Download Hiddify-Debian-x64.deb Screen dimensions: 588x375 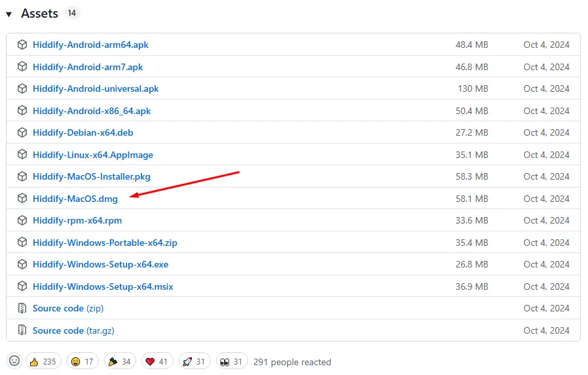pyautogui.click(x=83, y=132)
